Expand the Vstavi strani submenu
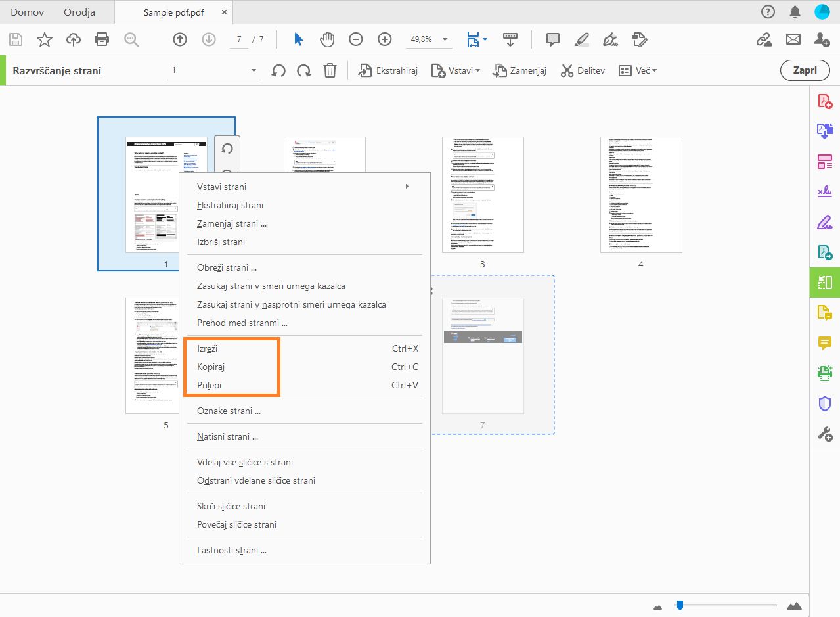 click(x=305, y=187)
